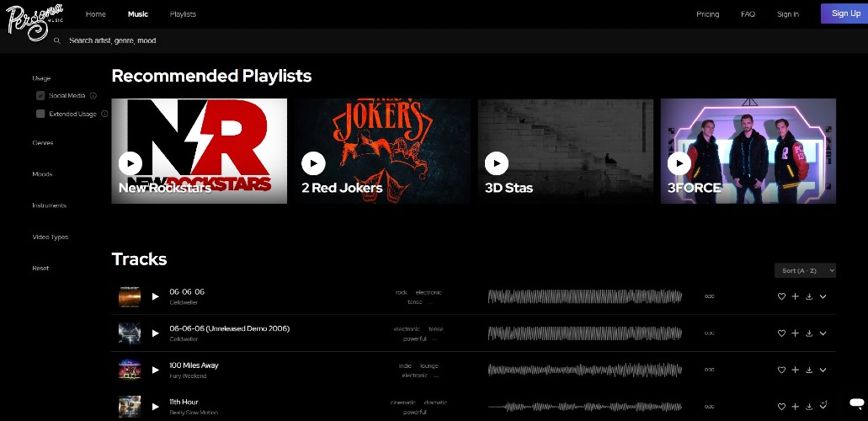This screenshot has width=868, height=421.
Task: Toggle the Social Media checkbox
Action: (40, 95)
